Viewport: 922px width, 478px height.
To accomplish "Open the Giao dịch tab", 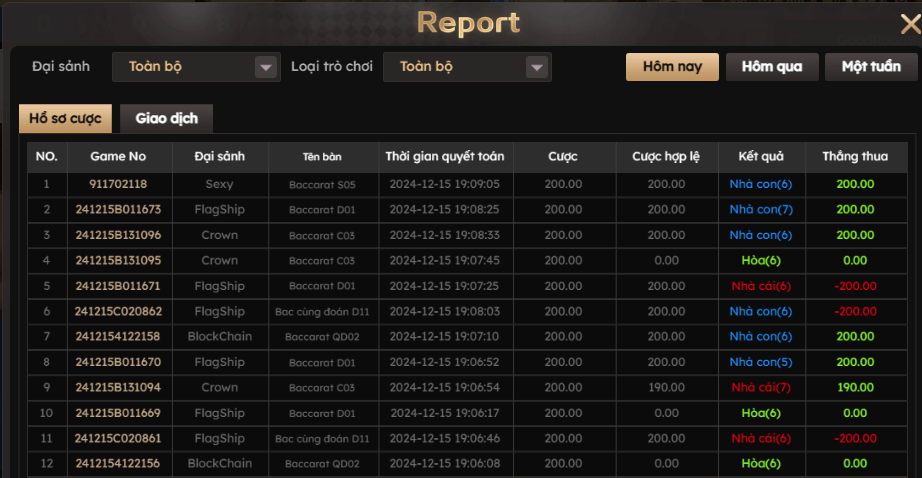I will (166, 118).
